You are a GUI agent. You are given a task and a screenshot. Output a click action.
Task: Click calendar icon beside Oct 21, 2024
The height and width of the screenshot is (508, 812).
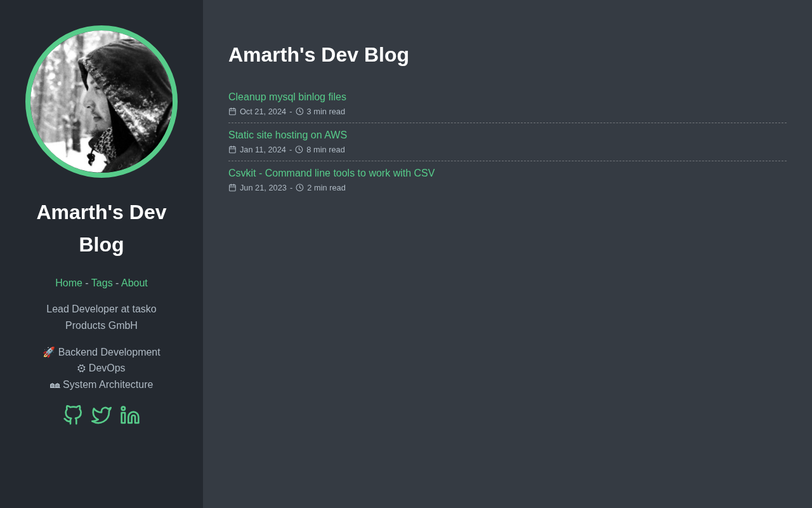tap(232, 112)
